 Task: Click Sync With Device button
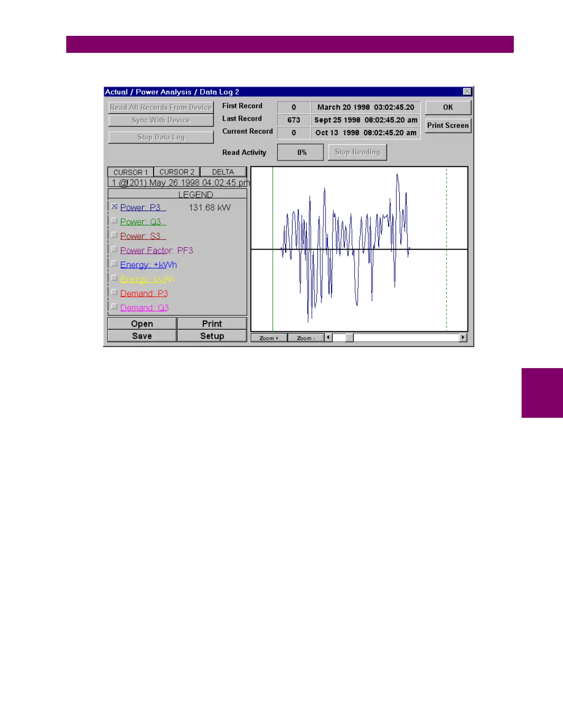tap(161, 120)
